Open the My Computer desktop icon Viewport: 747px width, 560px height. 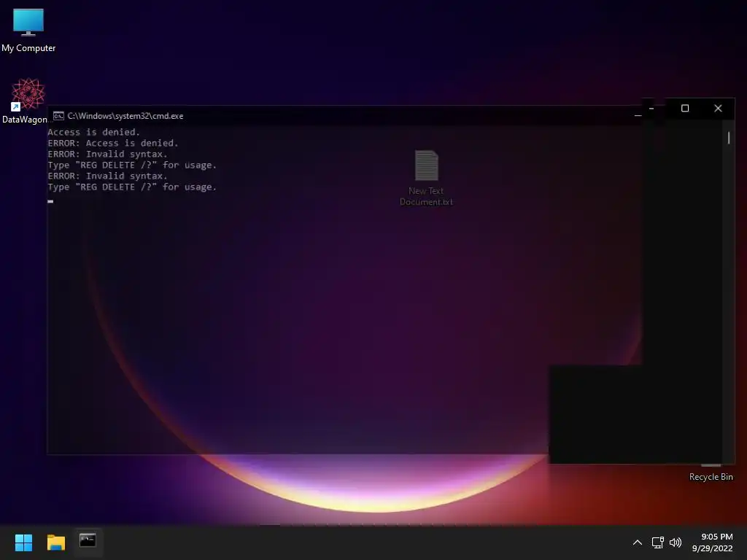28,29
